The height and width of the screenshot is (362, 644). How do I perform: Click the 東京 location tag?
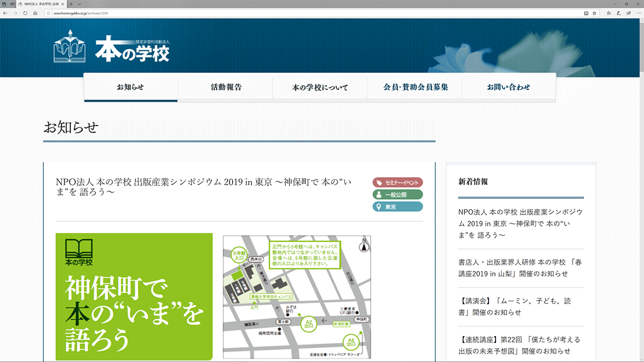(397, 207)
